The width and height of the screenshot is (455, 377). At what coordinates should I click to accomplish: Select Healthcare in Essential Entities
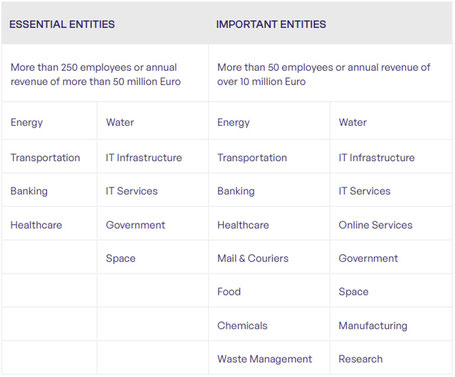click(36, 225)
